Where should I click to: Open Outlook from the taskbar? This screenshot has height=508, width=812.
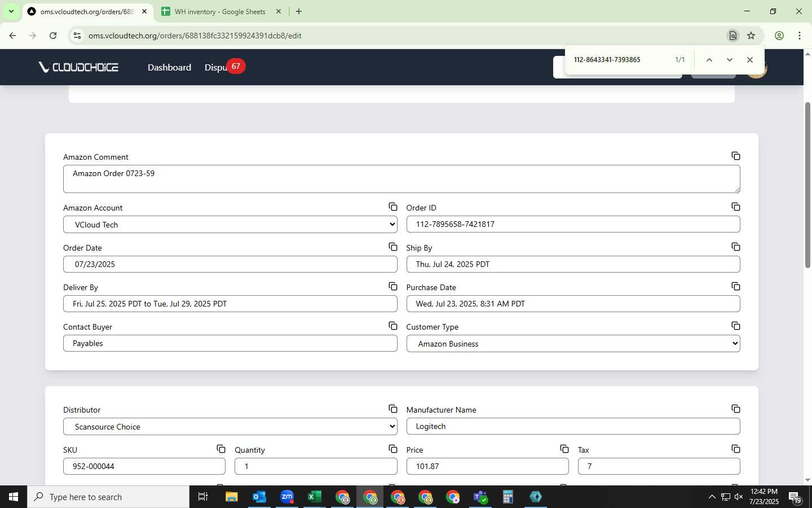pyautogui.click(x=259, y=497)
